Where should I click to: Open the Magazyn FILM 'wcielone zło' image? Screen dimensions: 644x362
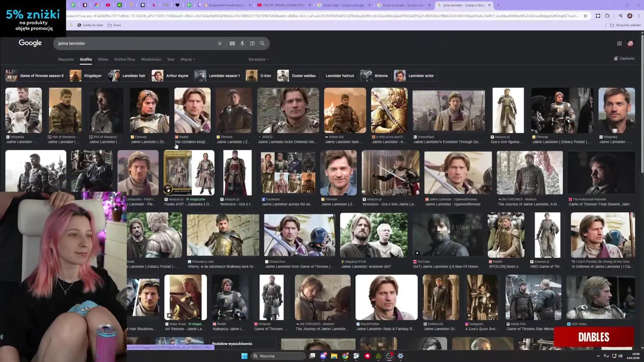coord(374,235)
